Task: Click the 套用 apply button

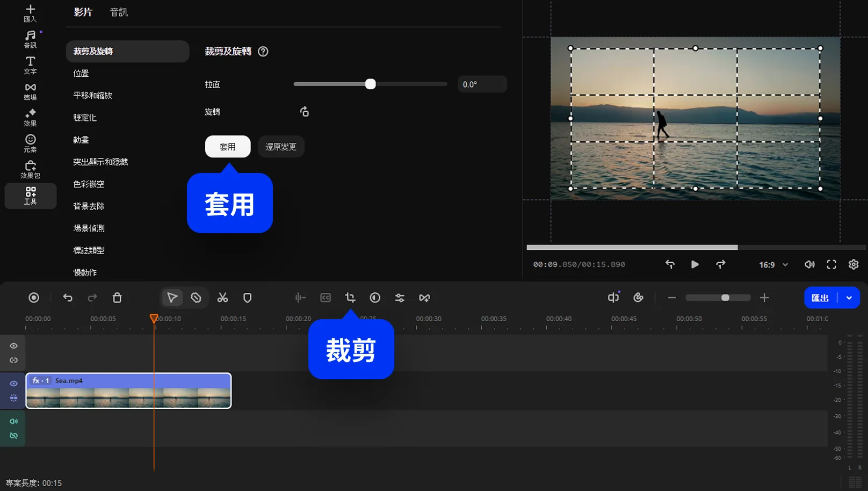Action: 228,147
